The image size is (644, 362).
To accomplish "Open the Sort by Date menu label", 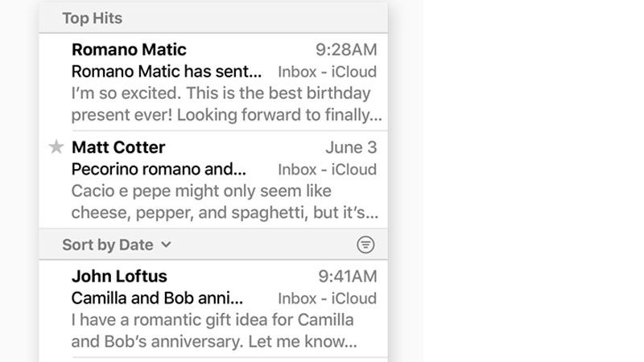I will (x=108, y=245).
